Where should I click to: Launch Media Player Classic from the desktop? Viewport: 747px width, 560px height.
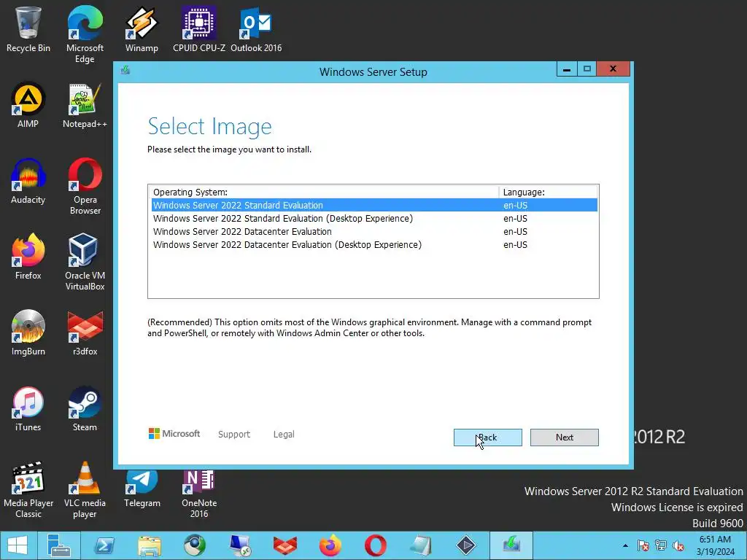pyautogui.click(x=28, y=489)
